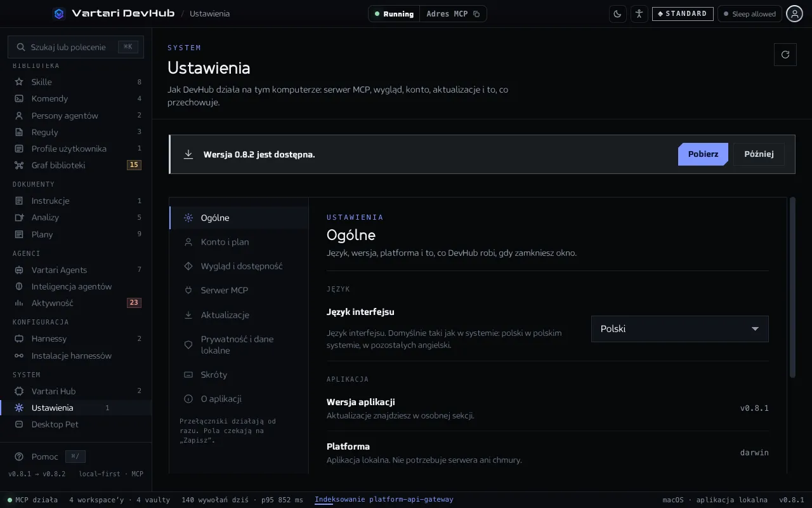Click the Running server status indicator
Viewport: 812px width, 508px height.
click(x=394, y=14)
